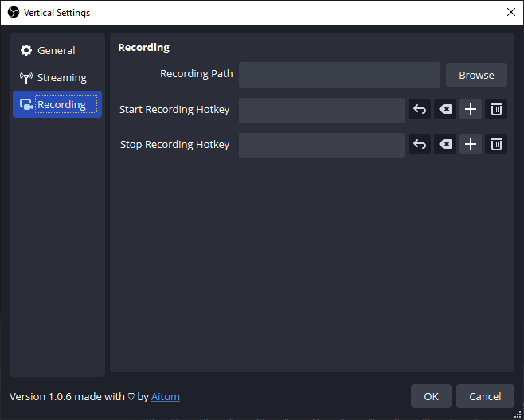Image resolution: width=524 pixels, height=420 pixels.
Task: Delete the Start Recording Hotkey binding
Action: [496, 110]
